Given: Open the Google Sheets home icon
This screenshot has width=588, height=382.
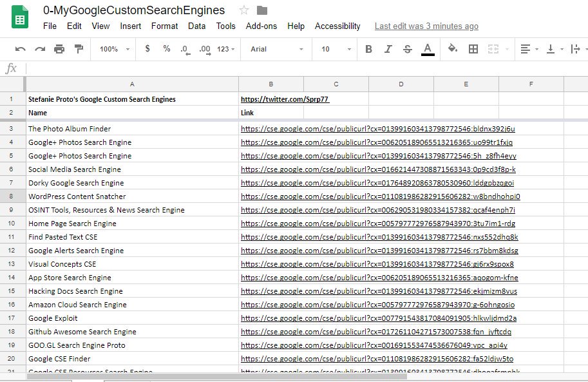Looking at the screenshot, I should [20, 17].
